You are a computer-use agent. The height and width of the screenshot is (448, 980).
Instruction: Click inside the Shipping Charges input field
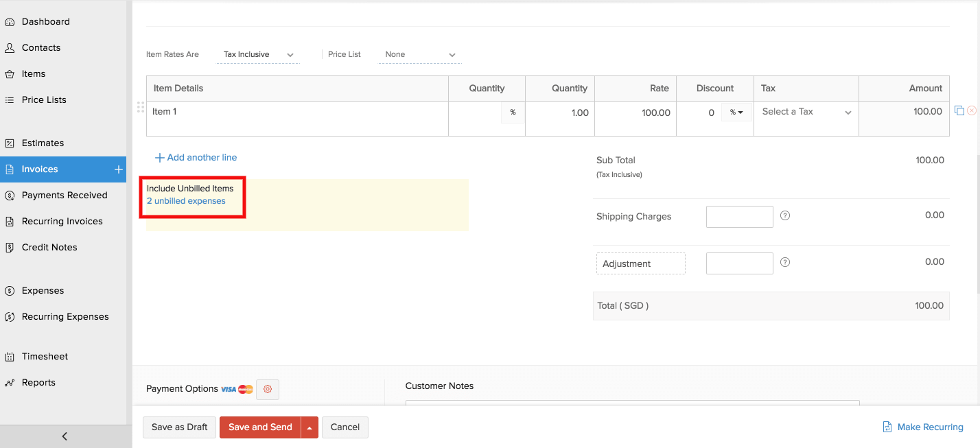click(x=739, y=216)
